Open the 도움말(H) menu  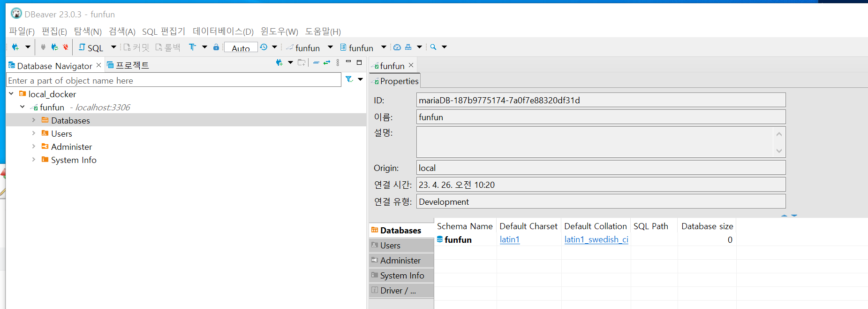pyautogui.click(x=323, y=31)
